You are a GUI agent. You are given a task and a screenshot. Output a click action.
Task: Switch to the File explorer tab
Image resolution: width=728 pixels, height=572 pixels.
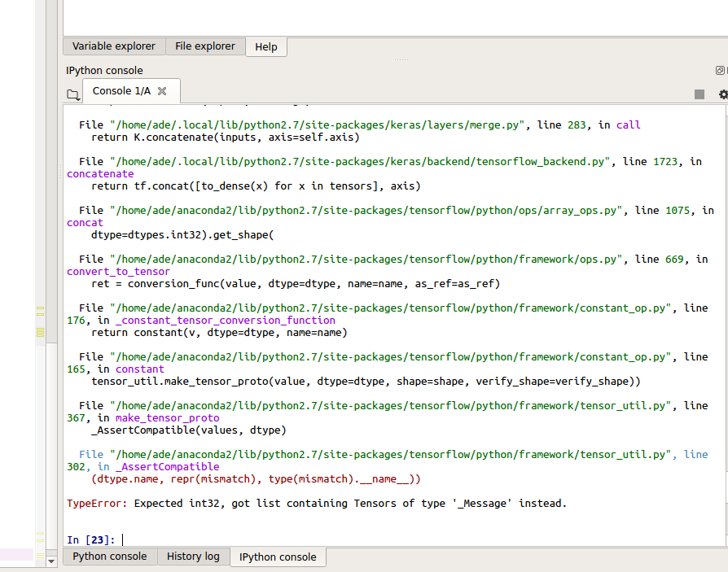point(204,46)
